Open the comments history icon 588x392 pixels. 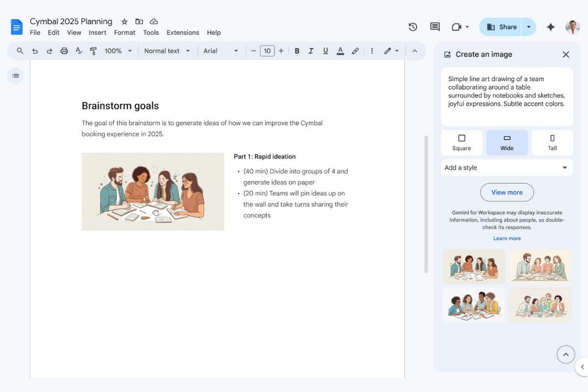tap(435, 27)
